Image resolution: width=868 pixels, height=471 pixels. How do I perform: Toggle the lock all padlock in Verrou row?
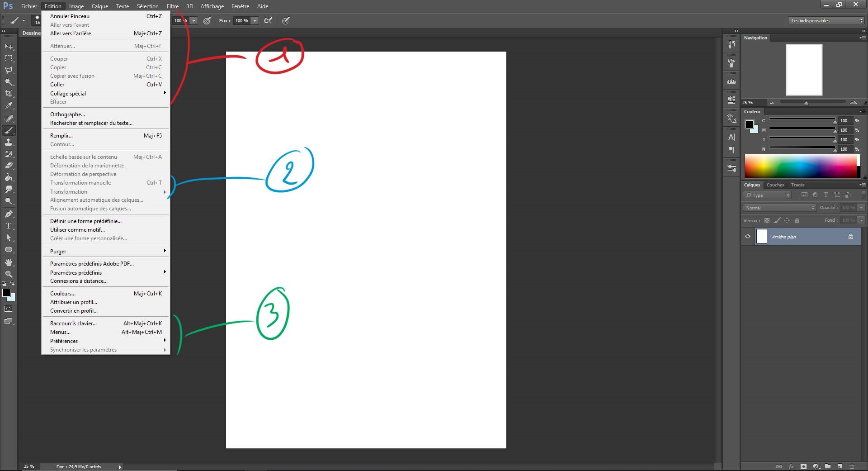pyautogui.click(x=797, y=220)
